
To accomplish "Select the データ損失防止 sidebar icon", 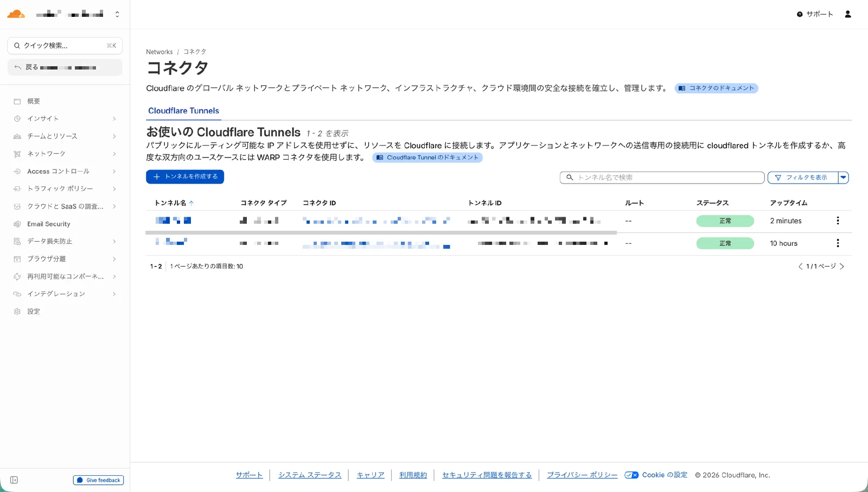I will (x=17, y=241).
